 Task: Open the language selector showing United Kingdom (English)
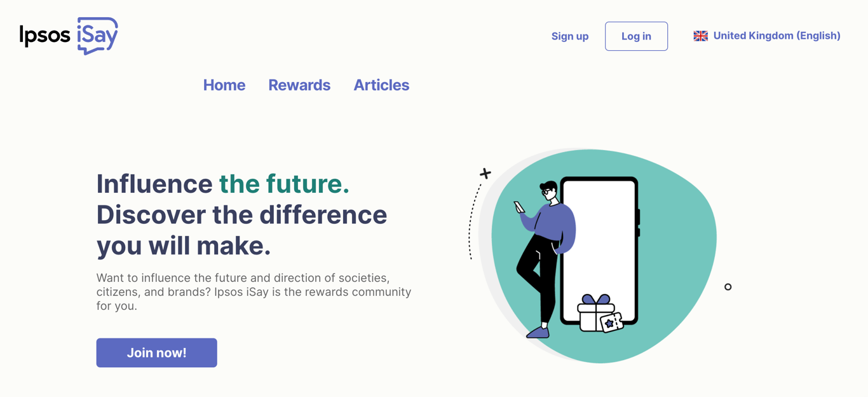point(766,36)
